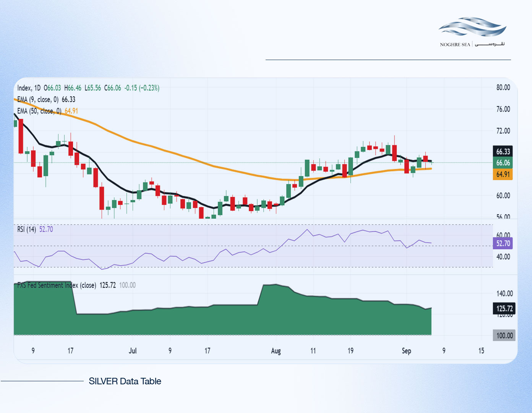Click the 19 date label before Sep

coord(350,351)
